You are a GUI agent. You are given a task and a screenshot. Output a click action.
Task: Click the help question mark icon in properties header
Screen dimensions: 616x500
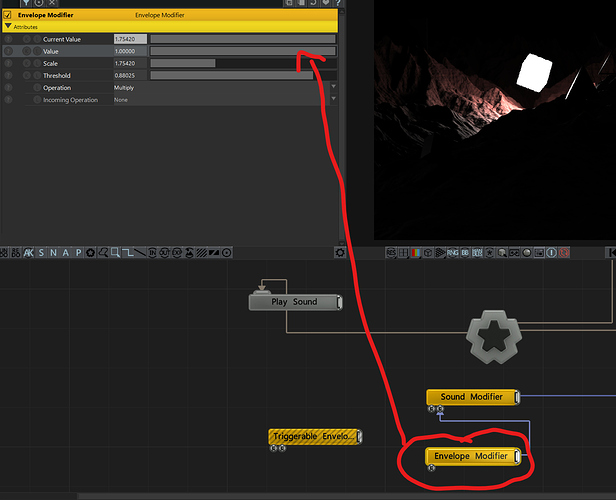click(x=337, y=3)
